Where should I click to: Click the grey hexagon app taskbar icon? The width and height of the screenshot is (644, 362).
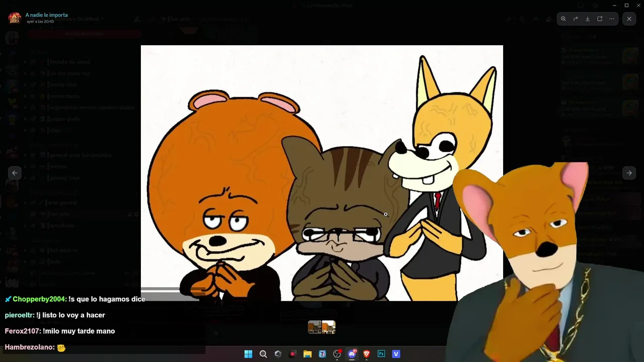[278, 354]
